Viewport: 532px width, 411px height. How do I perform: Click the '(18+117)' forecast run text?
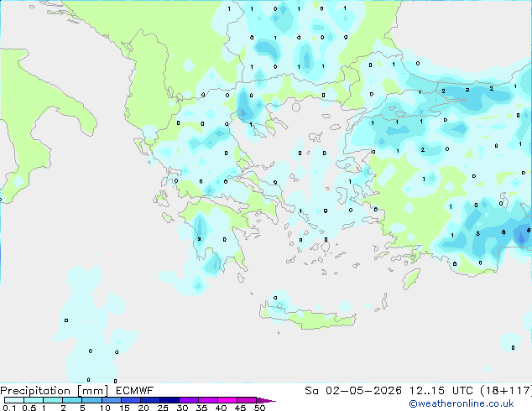click(506, 391)
